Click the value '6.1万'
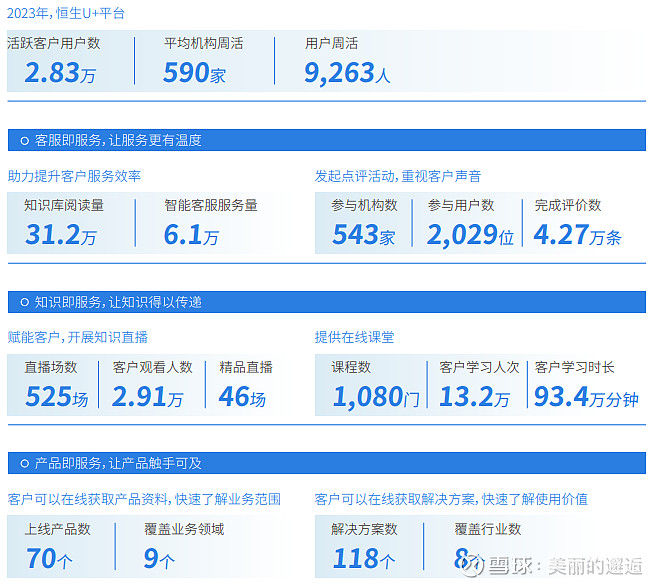Image resolution: width=662 pixels, height=586 pixels. coord(191,235)
